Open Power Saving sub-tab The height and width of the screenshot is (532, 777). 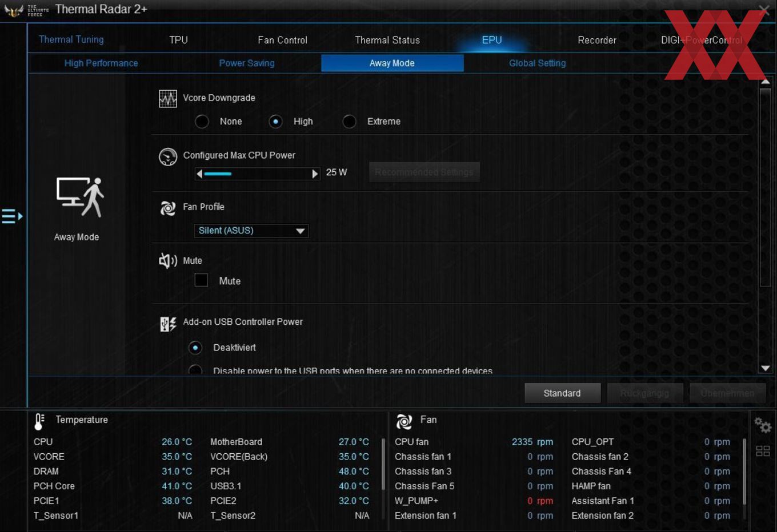[247, 63]
